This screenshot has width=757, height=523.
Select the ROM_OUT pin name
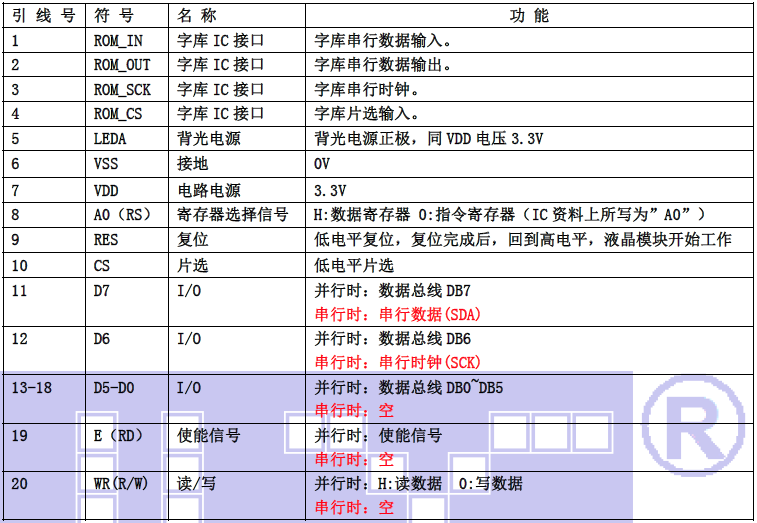click(x=122, y=65)
